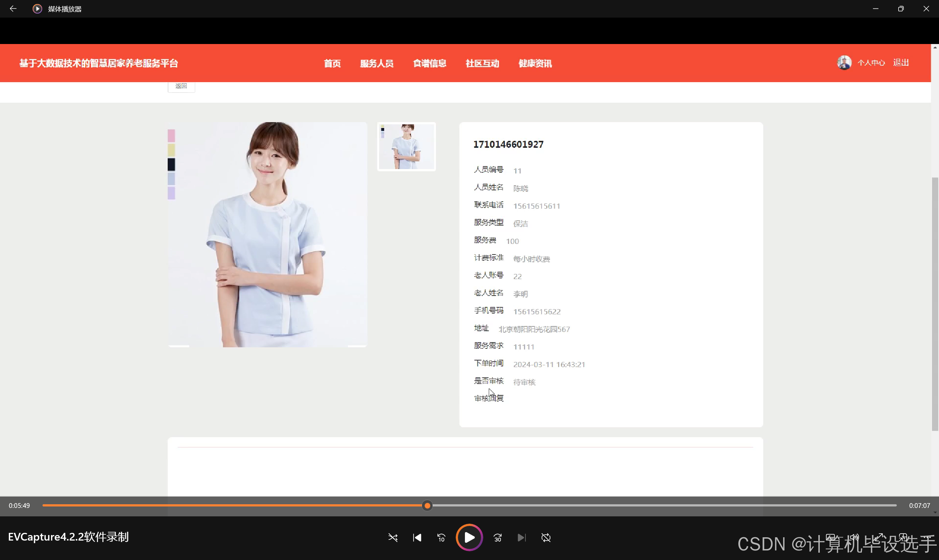Open subtitles and captions menu

tap(830, 537)
